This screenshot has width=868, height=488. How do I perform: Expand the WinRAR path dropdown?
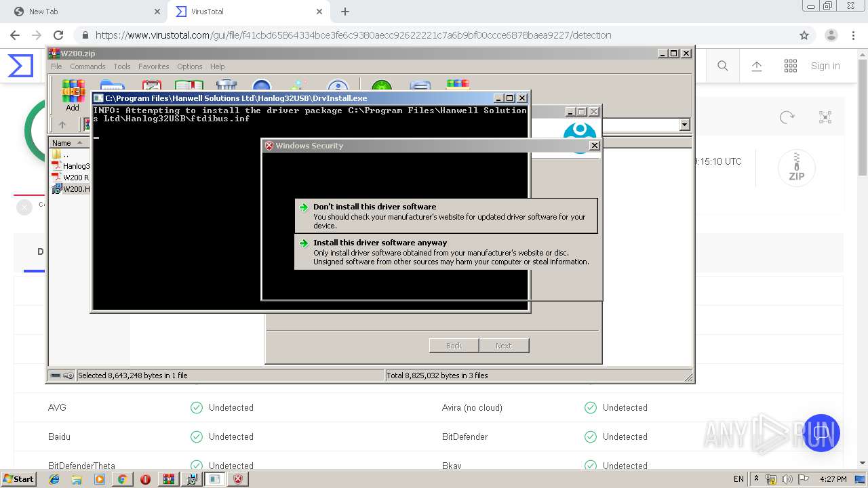[684, 125]
